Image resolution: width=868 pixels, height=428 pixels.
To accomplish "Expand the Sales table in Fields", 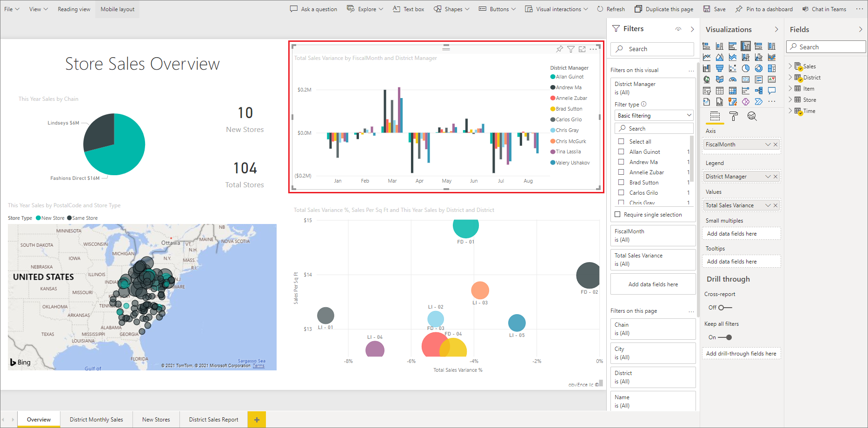I will click(x=790, y=66).
